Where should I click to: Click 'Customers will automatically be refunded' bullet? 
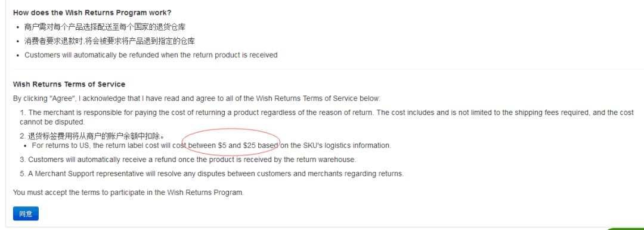(151, 55)
